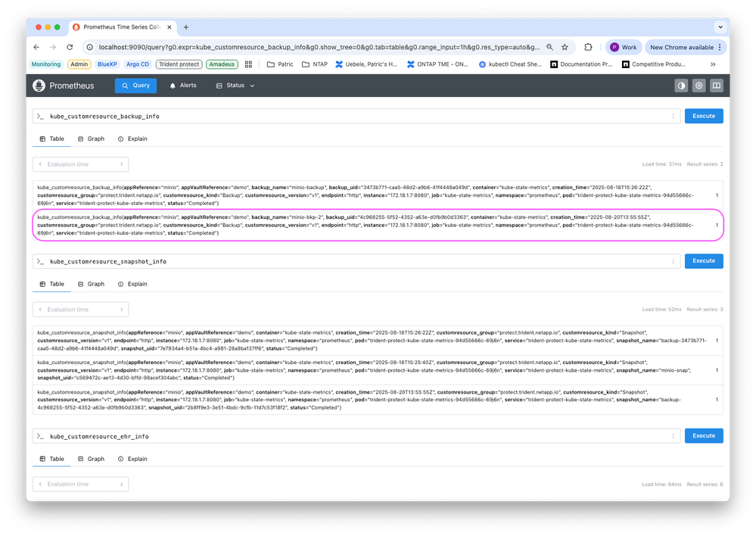Image resolution: width=756 pixels, height=536 pixels.
Task: Open the Monitoring bookmark
Action: (x=46, y=64)
